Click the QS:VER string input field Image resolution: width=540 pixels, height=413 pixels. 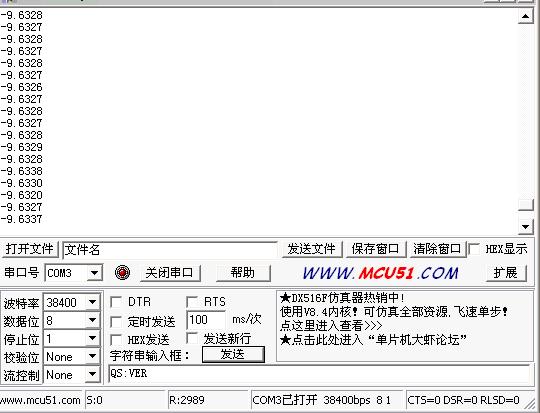click(x=319, y=373)
